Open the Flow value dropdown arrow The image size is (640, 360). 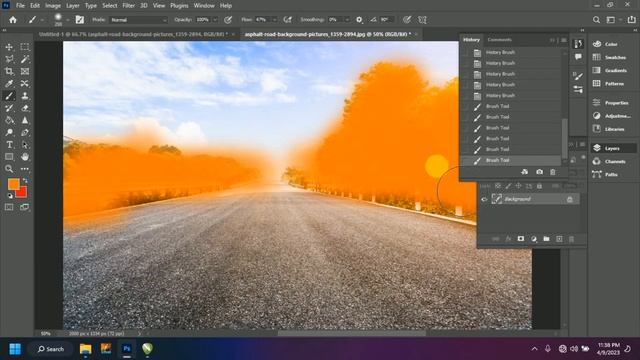coord(274,20)
